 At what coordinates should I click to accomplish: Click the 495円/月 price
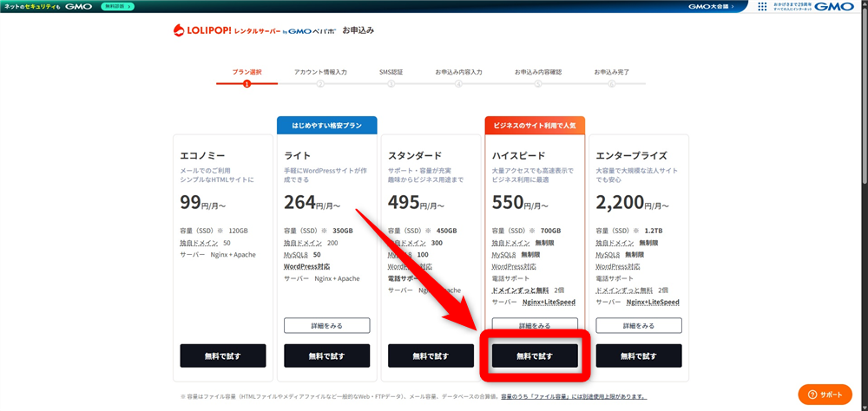[417, 203]
